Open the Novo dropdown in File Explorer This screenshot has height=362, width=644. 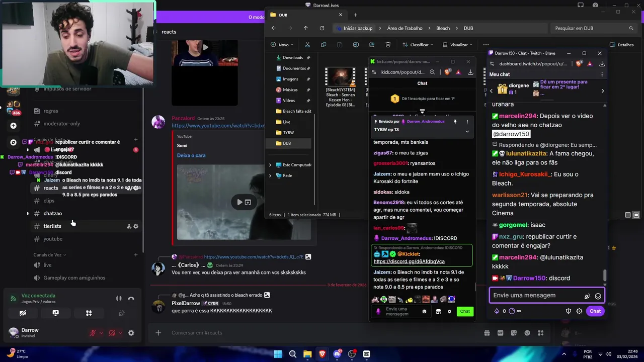coord(282,45)
